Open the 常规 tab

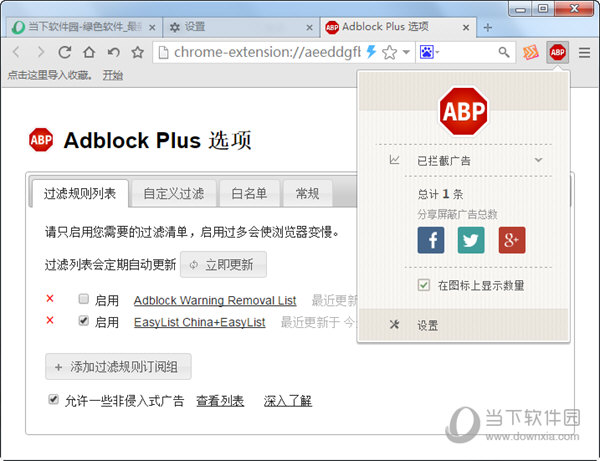click(307, 194)
